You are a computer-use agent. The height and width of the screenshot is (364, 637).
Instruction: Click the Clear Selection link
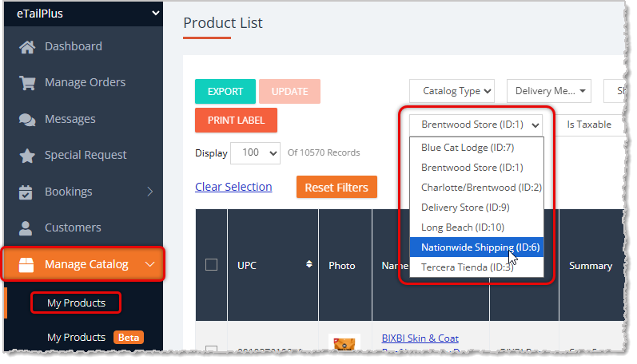tap(233, 187)
